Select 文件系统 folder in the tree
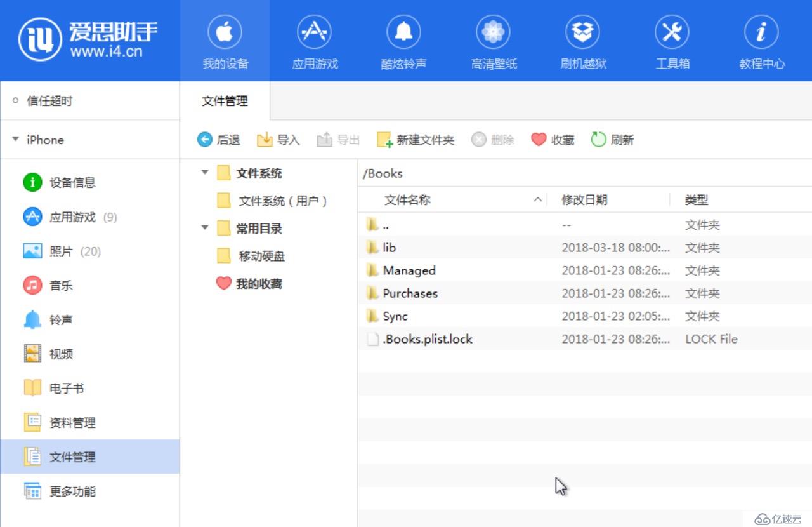The width and height of the screenshot is (812, 527). (249, 173)
